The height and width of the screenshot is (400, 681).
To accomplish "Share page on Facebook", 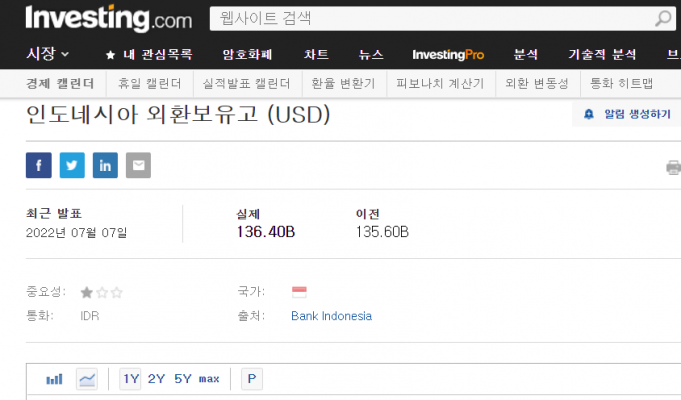I will point(39,165).
